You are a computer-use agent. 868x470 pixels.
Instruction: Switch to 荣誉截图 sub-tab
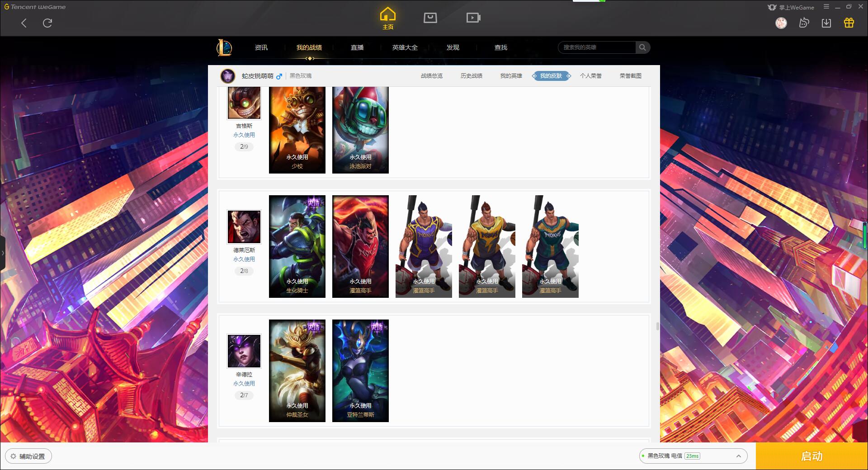coord(631,76)
